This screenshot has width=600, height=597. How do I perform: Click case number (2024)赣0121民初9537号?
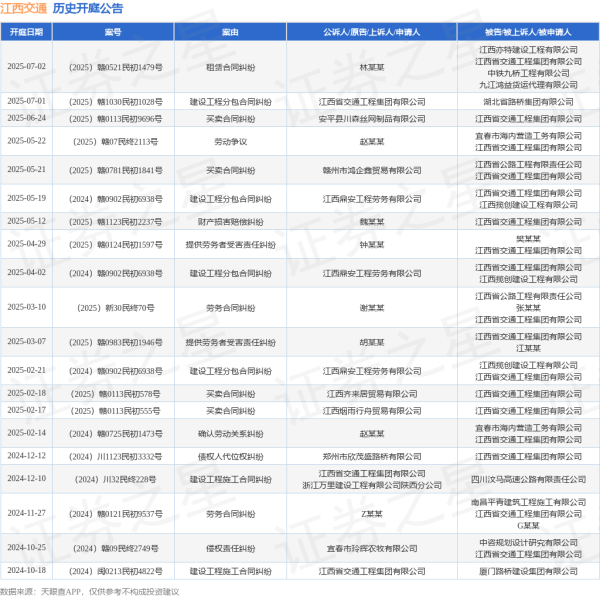tap(116, 514)
